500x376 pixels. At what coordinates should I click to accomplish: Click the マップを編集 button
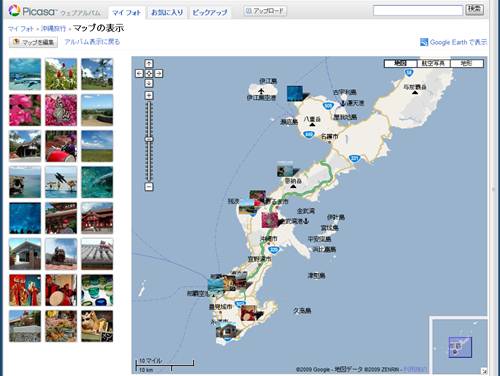33,42
